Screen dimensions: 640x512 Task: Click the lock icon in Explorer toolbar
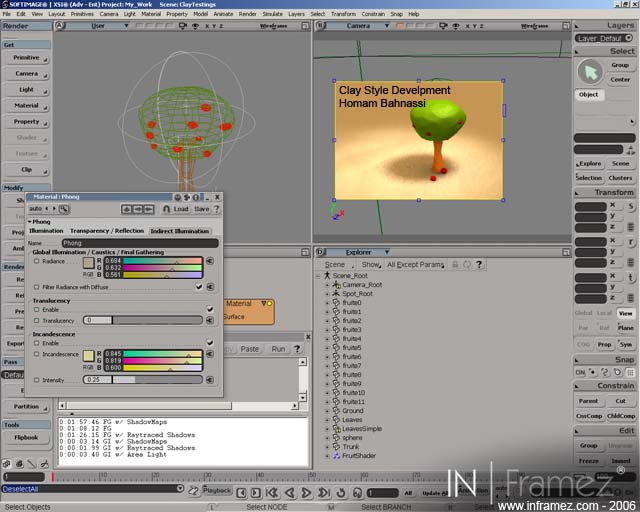[x=455, y=264]
